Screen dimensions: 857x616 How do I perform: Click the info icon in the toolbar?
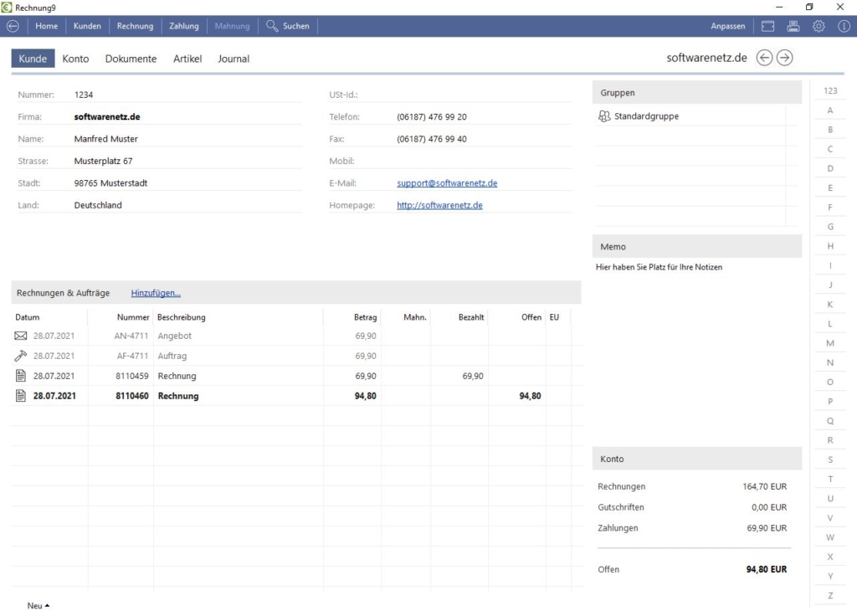844,26
